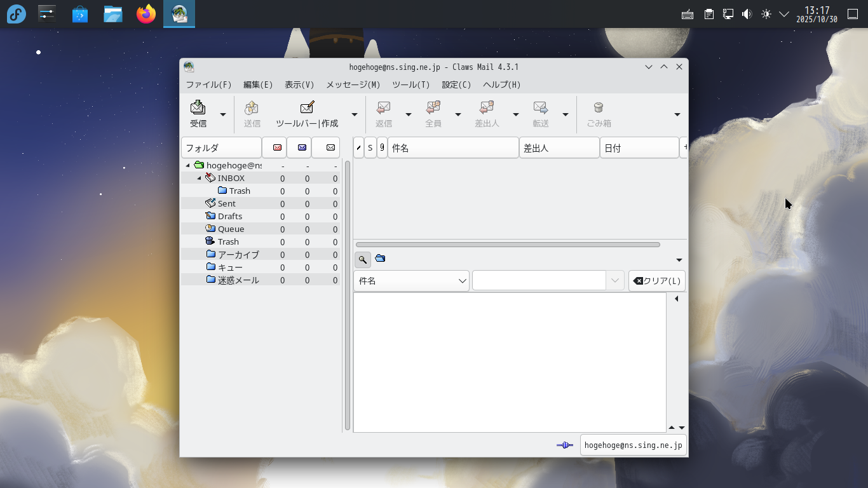Viewport: 868px width, 488px height.
Task: Click the new messages column header icon
Action: click(277, 147)
